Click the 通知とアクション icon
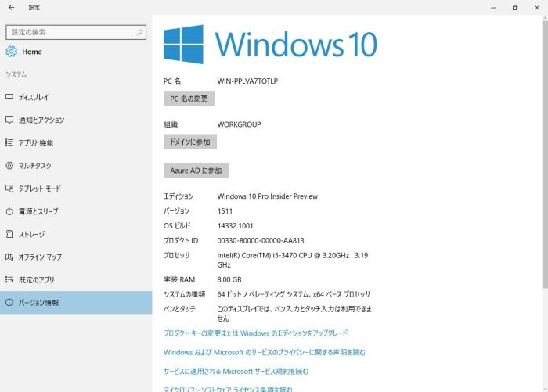Image resolution: width=548 pixels, height=392 pixels. 9,120
